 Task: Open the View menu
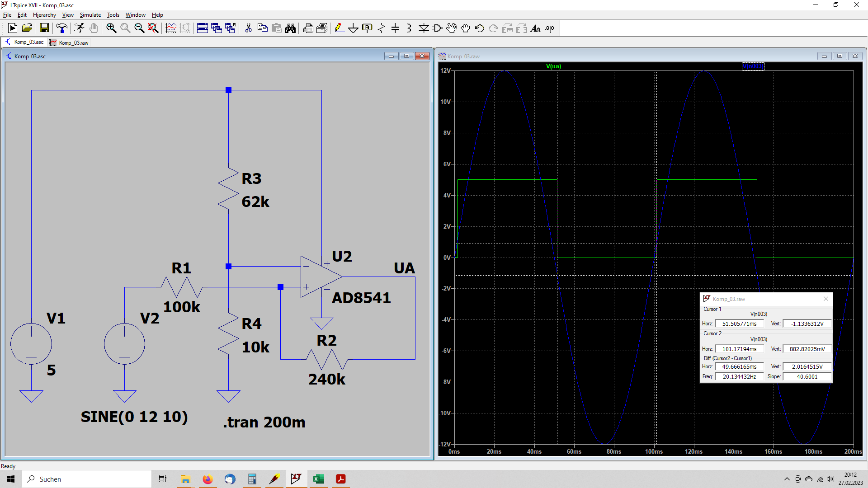[x=68, y=15]
